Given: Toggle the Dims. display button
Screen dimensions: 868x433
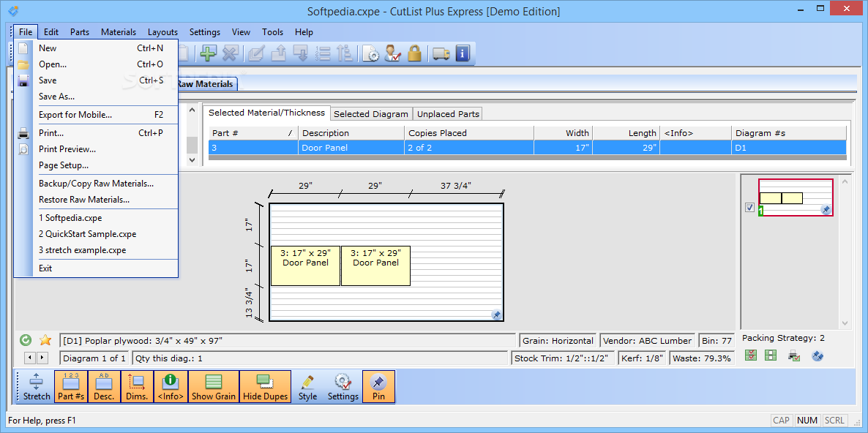Looking at the screenshot, I should tap(137, 386).
